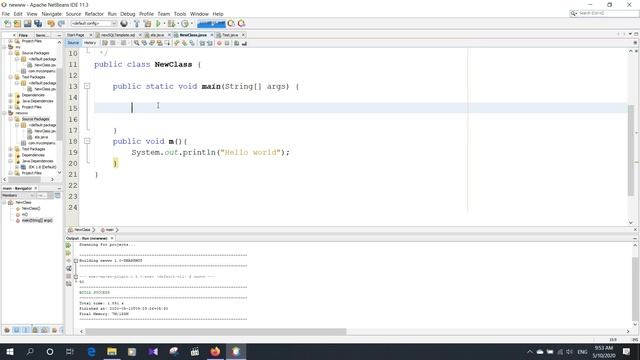The height and width of the screenshot is (360, 640).
Task: Click the Build Project hammer icon
Action: click(137, 24)
